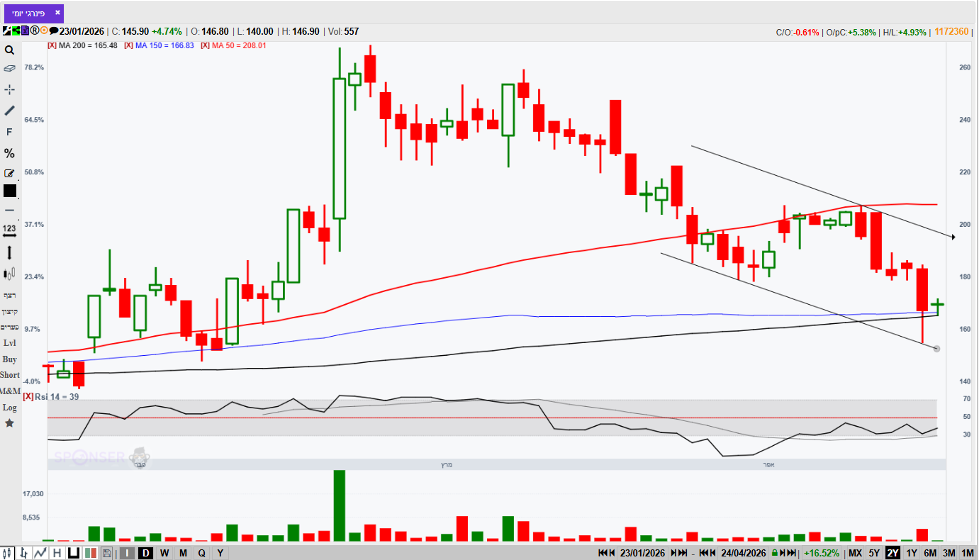Select the intraday I interval
This screenshot has height=560, width=979.
click(127, 553)
